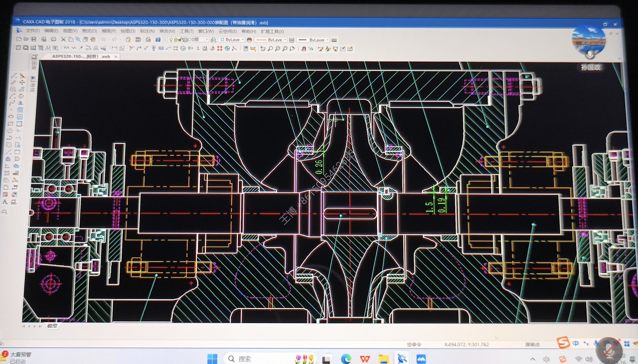Select the line tool in the left toolbar
Image resolution: width=638 pixels, height=364 pixels.
(x=14, y=76)
